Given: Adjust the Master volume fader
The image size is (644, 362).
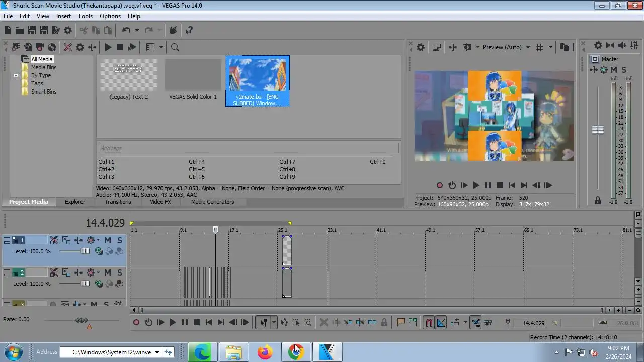Looking at the screenshot, I should [x=598, y=130].
